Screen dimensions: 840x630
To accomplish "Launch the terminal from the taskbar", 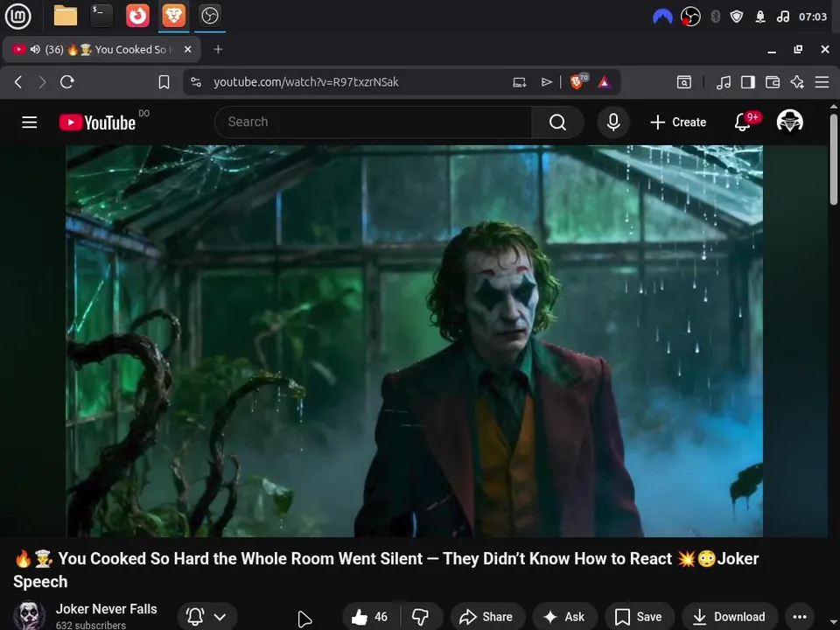I will [101, 16].
